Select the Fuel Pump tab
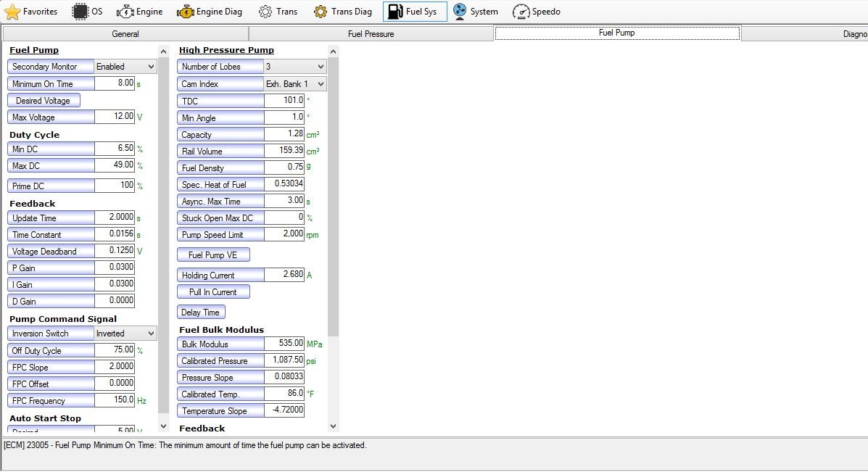The width and height of the screenshot is (868, 472). (x=616, y=33)
